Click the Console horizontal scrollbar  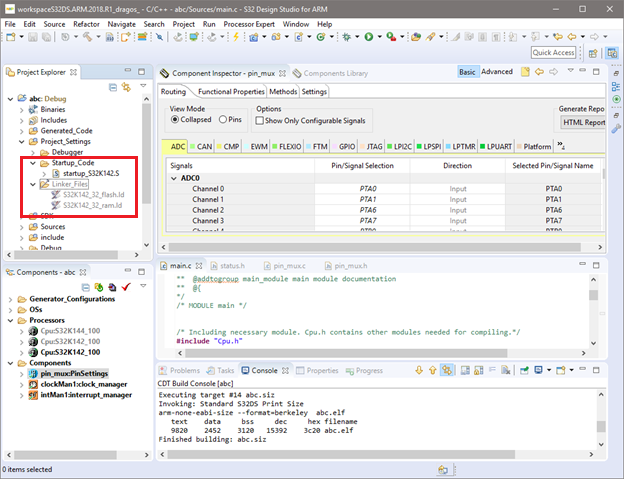[x=340, y=454]
